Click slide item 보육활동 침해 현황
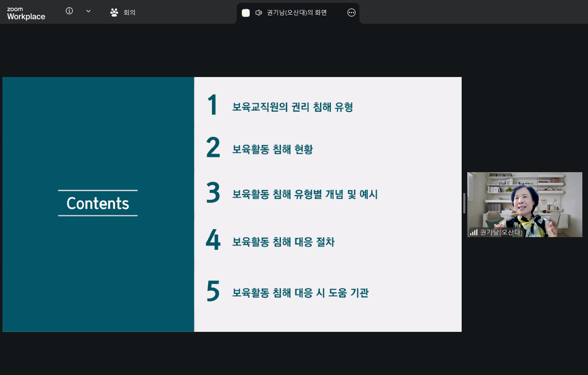The width and height of the screenshot is (588, 375). tap(272, 150)
